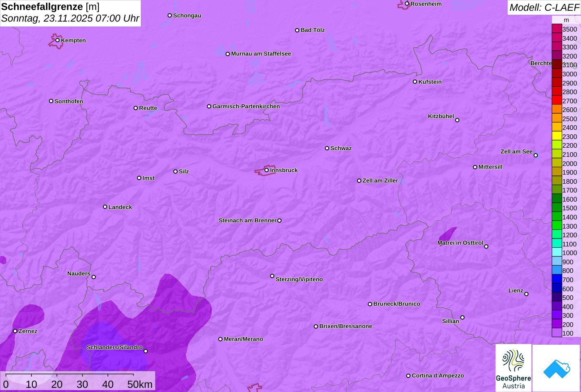
Task: Select the Zernez city marker dot
Action: pyautogui.click(x=15, y=331)
